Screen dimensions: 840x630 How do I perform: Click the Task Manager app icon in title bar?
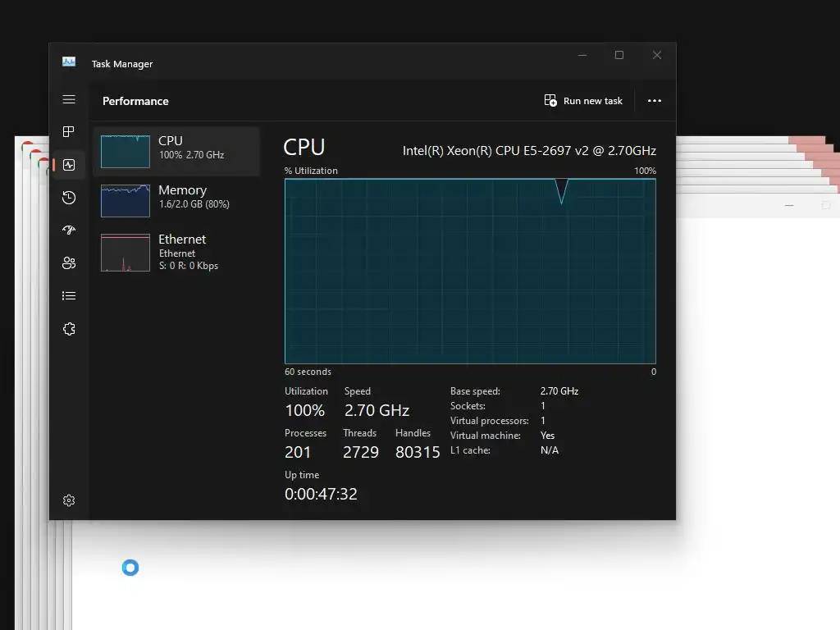69,62
